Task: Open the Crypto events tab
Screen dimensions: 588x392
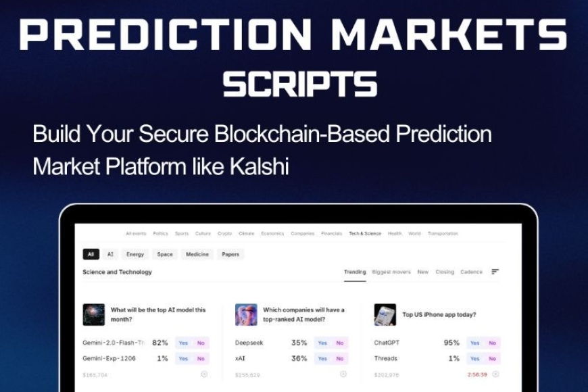Action: (x=223, y=232)
